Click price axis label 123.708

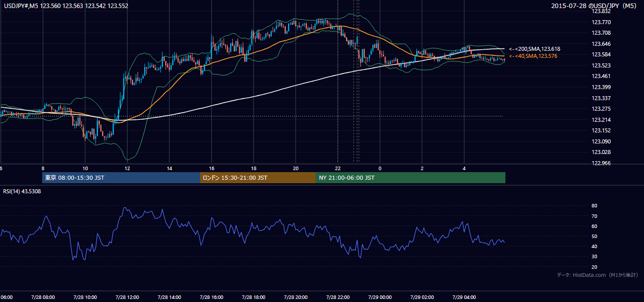click(601, 33)
